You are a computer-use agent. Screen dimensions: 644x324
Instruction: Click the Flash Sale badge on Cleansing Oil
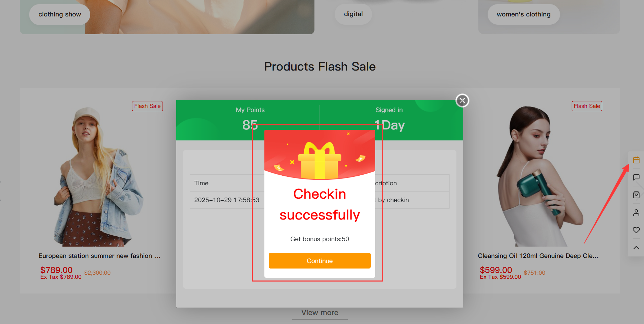[x=587, y=106]
